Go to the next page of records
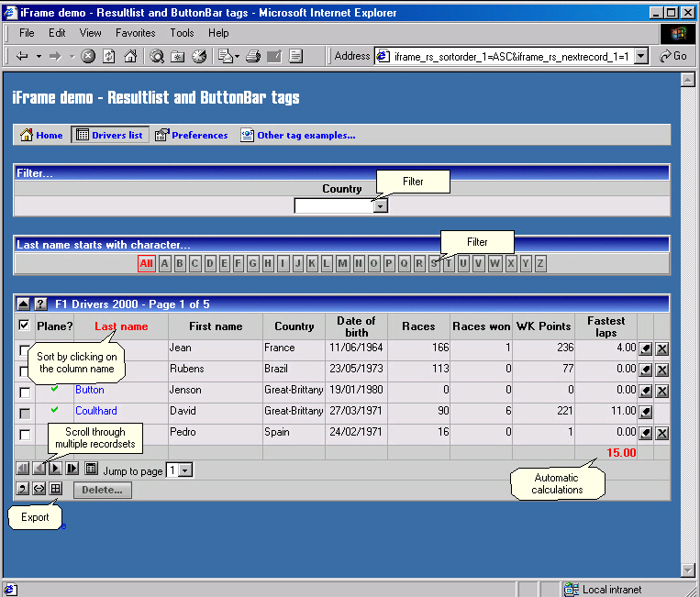This screenshot has width=700, height=597. 55,469
